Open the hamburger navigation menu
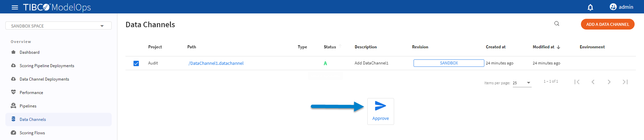 (x=15, y=7)
